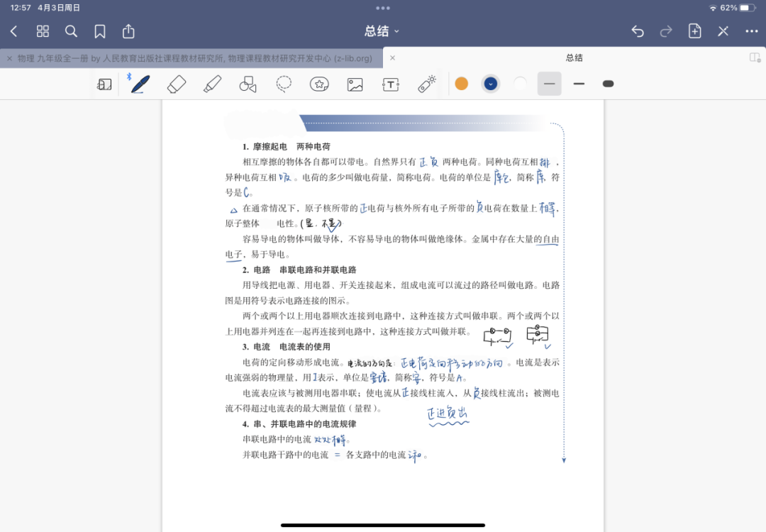Select the Image insert tool
Image resolution: width=766 pixels, height=532 pixels.
coord(355,84)
